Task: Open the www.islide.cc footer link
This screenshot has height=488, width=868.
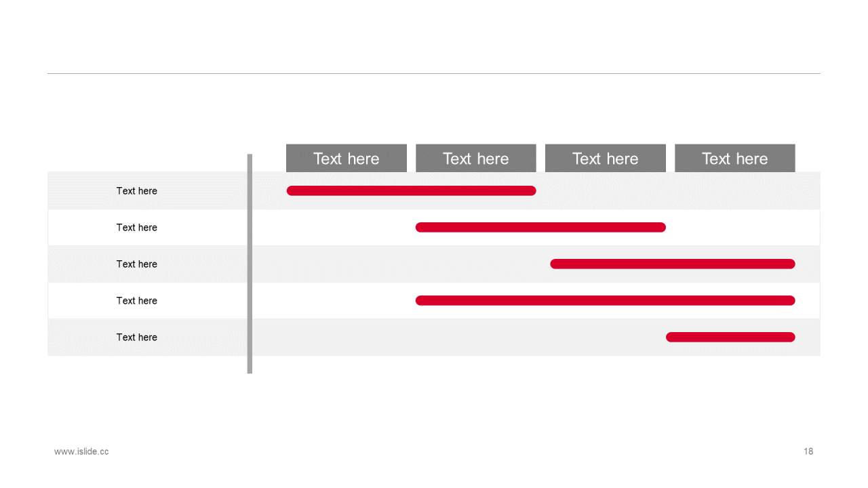Action: (x=81, y=451)
